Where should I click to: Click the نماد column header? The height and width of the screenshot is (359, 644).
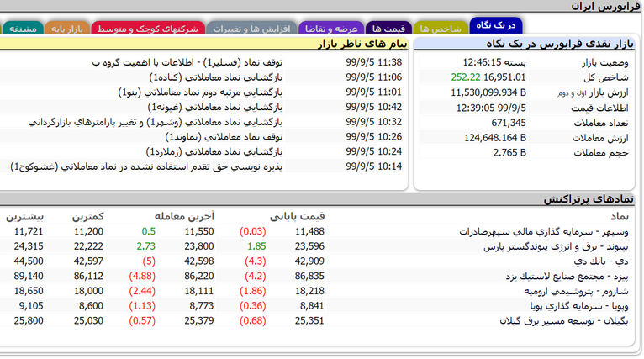click(x=620, y=216)
